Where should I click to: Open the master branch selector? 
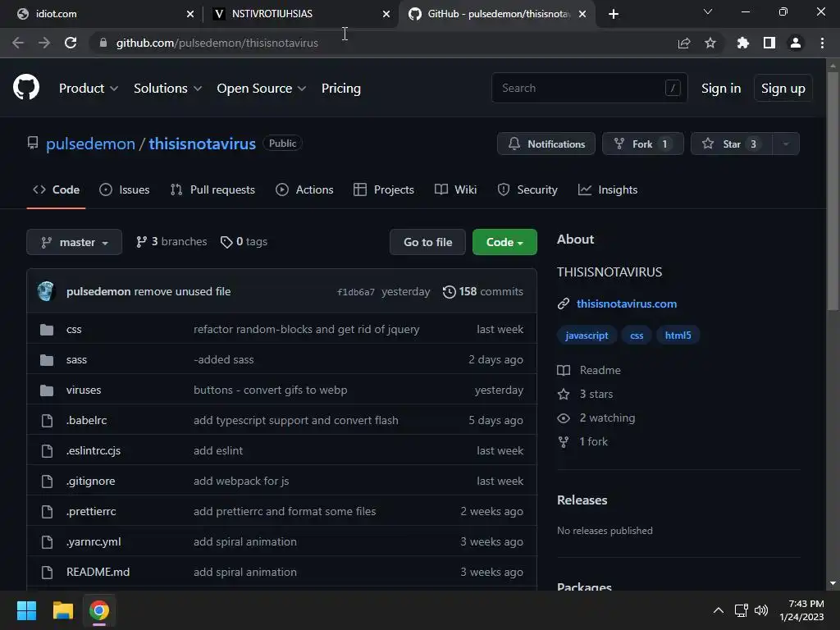75,242
